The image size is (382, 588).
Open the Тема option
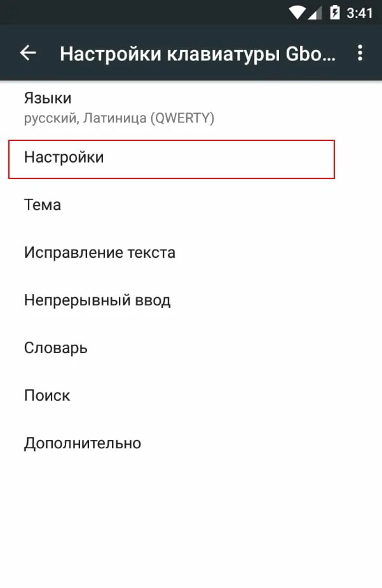pyautogui.click(x=191, y=205)
